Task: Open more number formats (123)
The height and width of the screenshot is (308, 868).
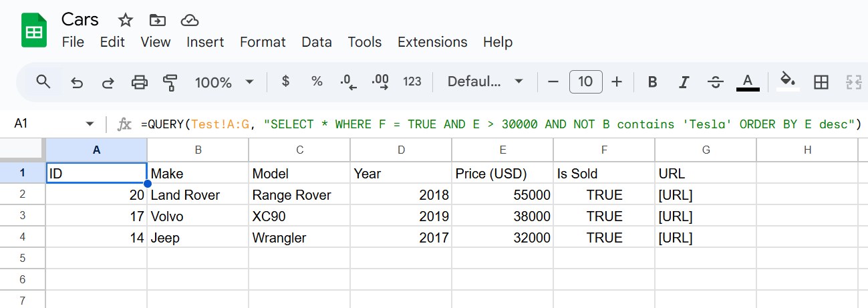Action: [x=412, y=82]
